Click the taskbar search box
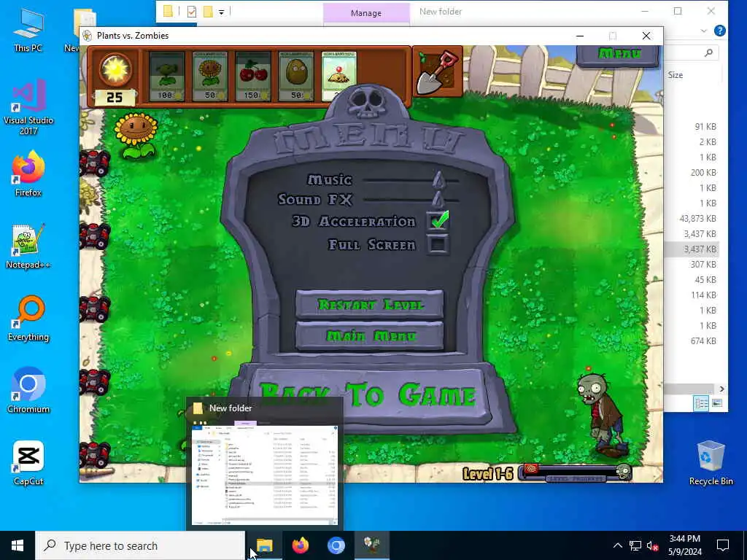 pyautogui.click(x=140, y=545)
